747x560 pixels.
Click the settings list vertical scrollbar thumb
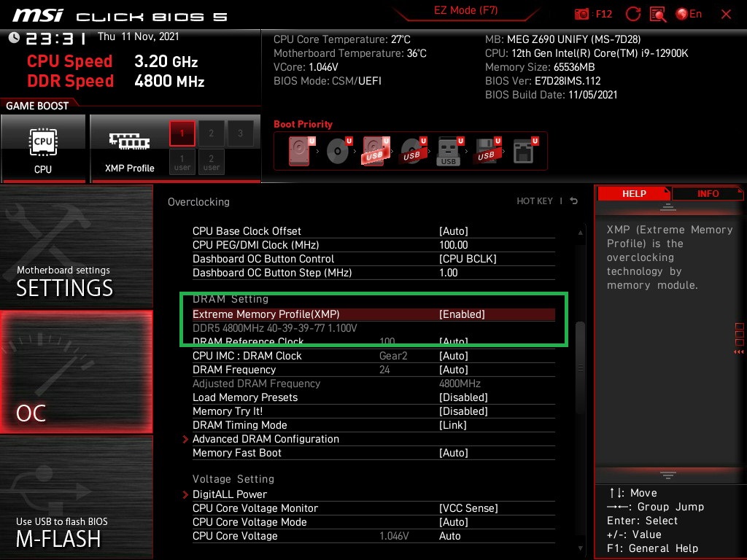pyautogui.click(x=580, y=367)
